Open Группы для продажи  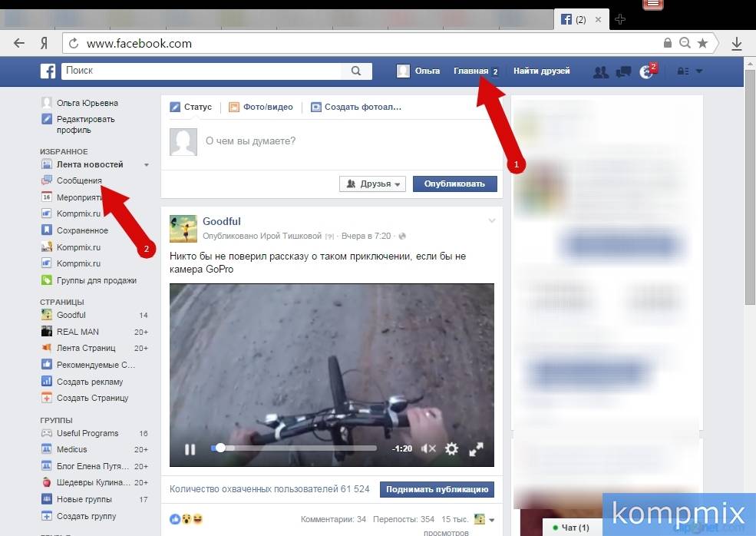click(89, 280)
